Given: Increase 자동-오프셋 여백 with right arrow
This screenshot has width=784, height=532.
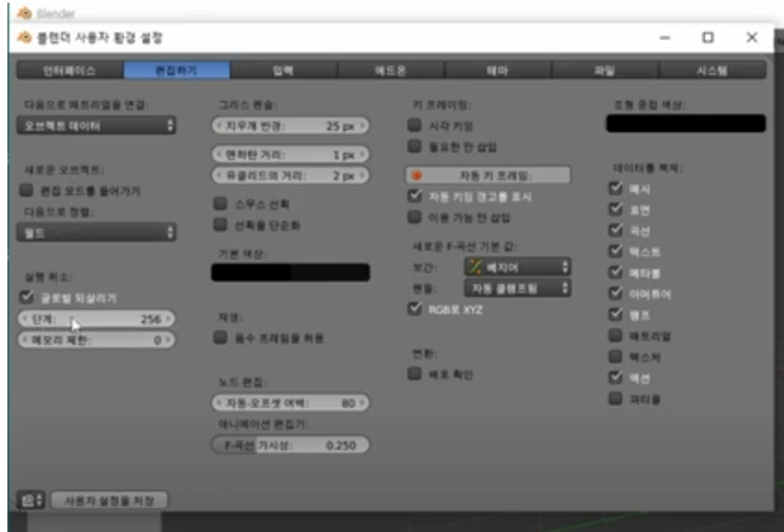Looking at the screenshot, I should 364,402.
